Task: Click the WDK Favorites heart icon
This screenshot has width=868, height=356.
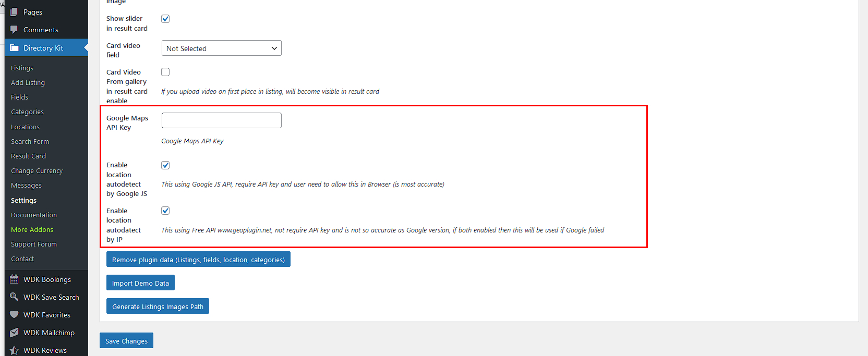Action: point(14,314)
